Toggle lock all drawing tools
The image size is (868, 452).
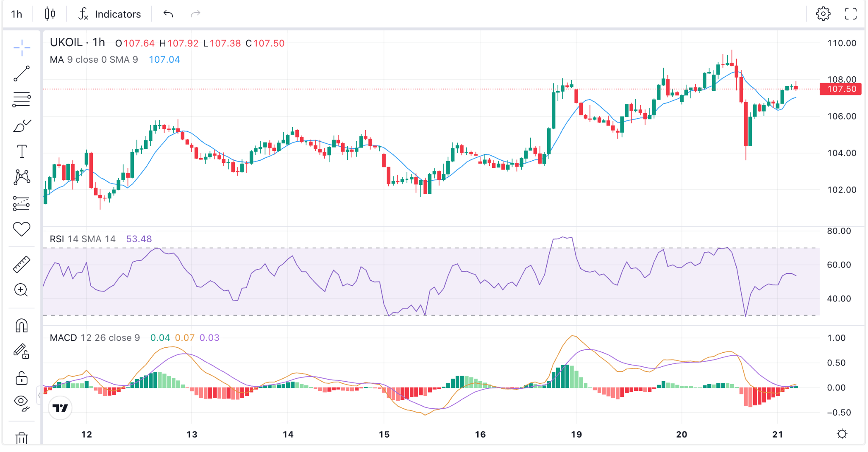click(x=22, y=377)
